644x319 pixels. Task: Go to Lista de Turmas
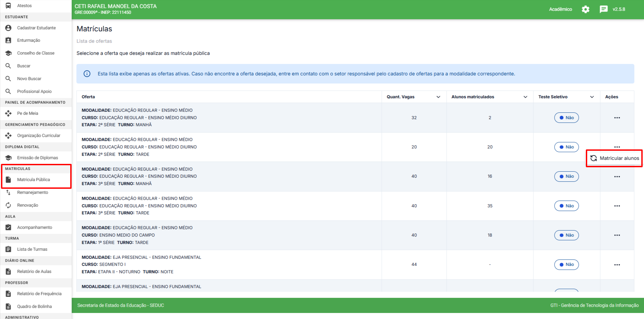(x=32, y=249)
